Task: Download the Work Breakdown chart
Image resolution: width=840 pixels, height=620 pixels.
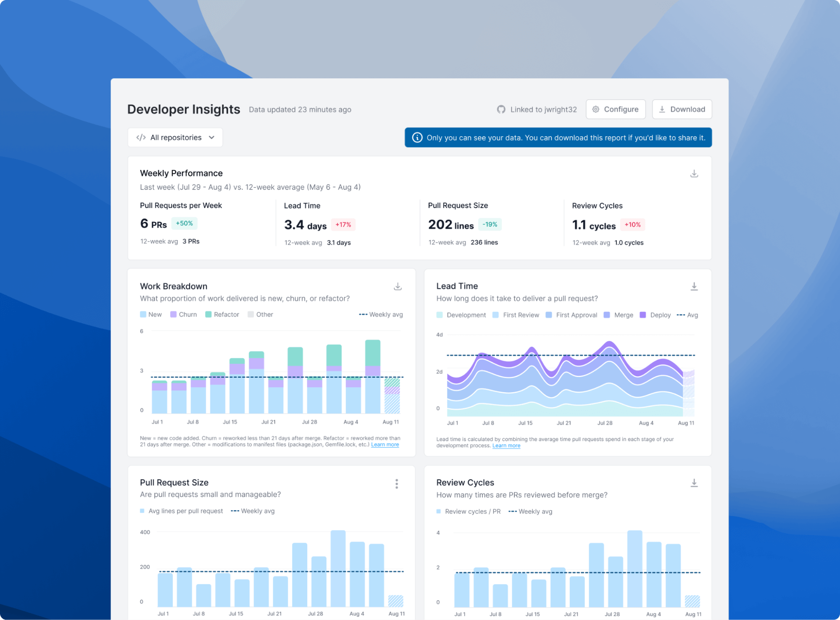Action: coord(397,286)
